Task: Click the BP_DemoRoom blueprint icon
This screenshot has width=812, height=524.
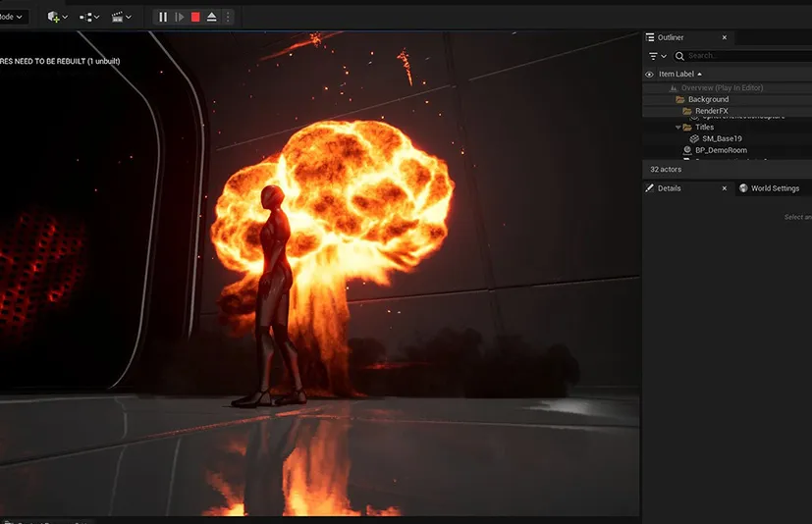Action: (687, 150)
